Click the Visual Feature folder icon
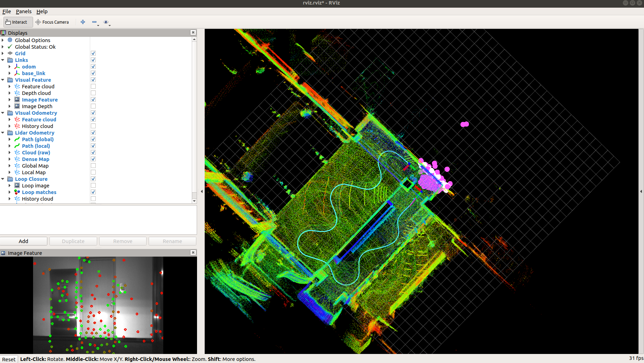This screenshot has height=363, width=644. [10, 80]
